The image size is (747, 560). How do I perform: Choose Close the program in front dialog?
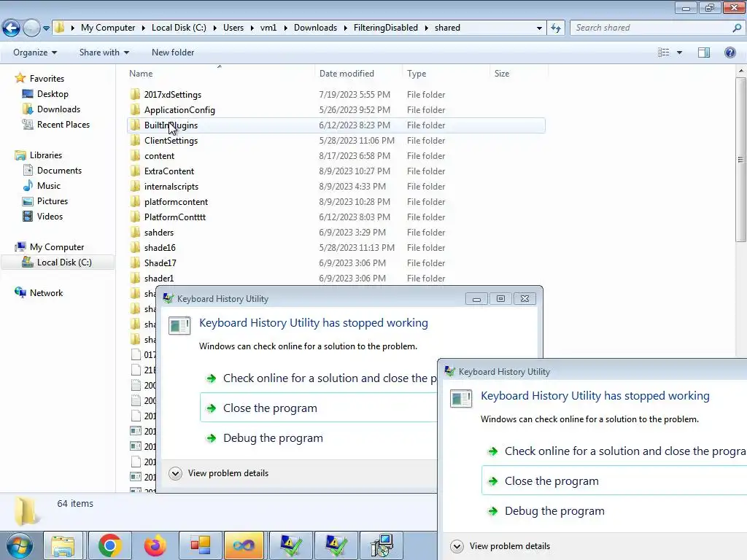pos(614,481)
